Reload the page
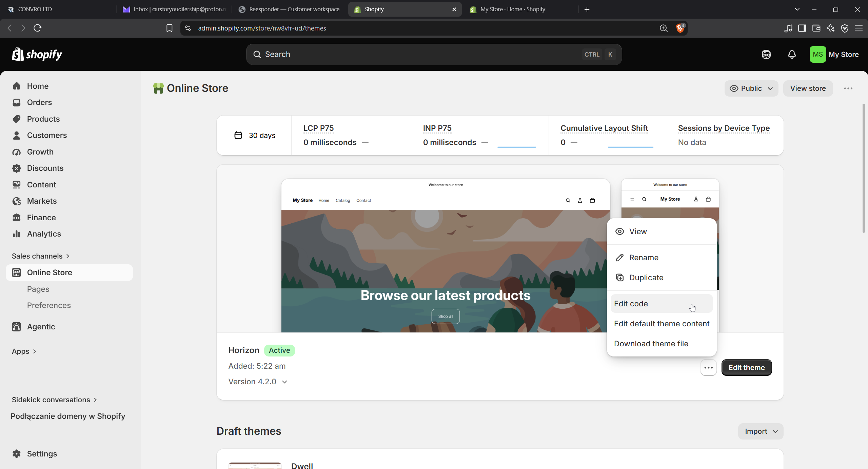This screenshot has width=868, height=469. pos(38,28)
